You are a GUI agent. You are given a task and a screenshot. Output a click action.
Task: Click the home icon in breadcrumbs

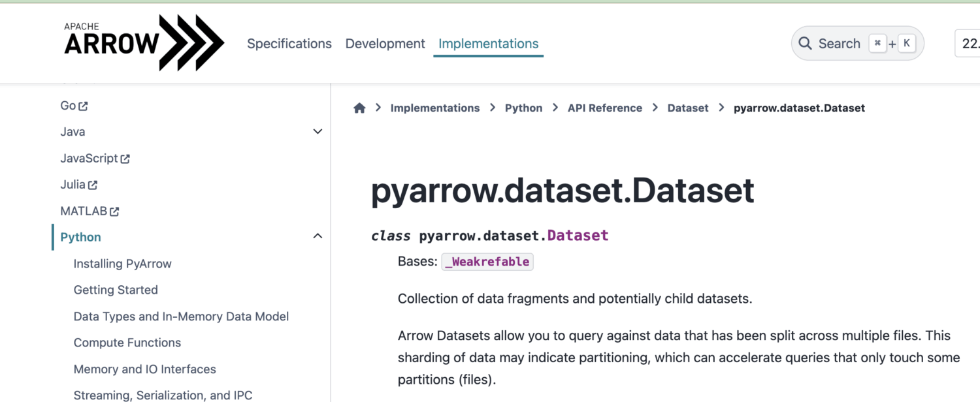click(359, 108)
